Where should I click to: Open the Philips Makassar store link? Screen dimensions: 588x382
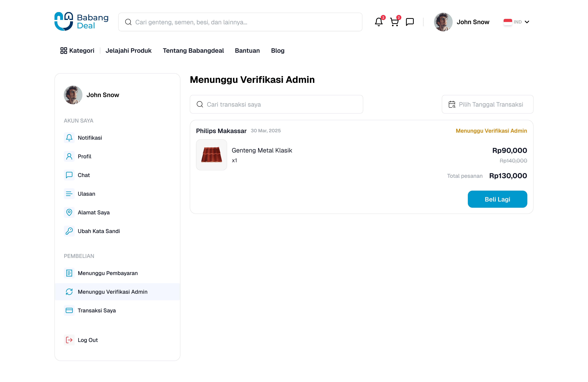tap(221, 131)
